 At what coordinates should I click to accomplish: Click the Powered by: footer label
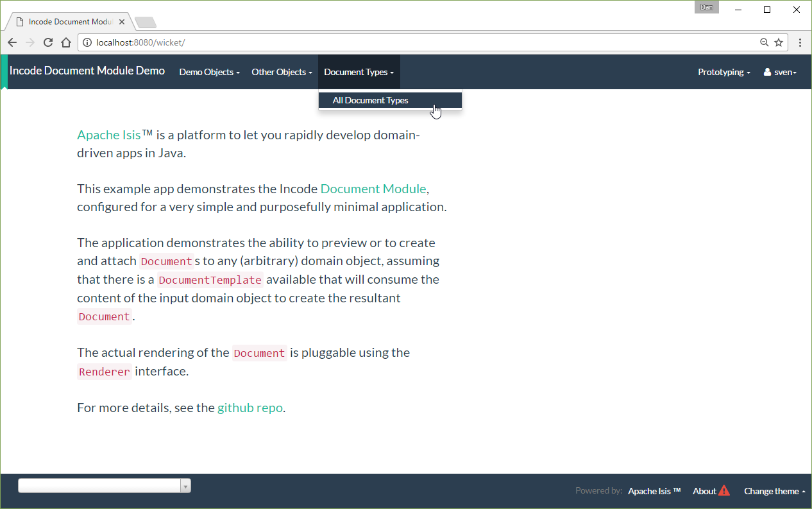click(x=598, y=491)
